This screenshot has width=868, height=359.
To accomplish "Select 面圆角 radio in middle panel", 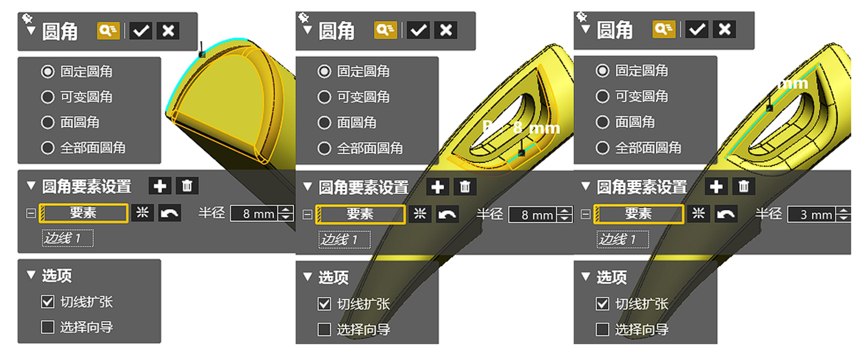I will pyautogui.click(x=324, y=123).
